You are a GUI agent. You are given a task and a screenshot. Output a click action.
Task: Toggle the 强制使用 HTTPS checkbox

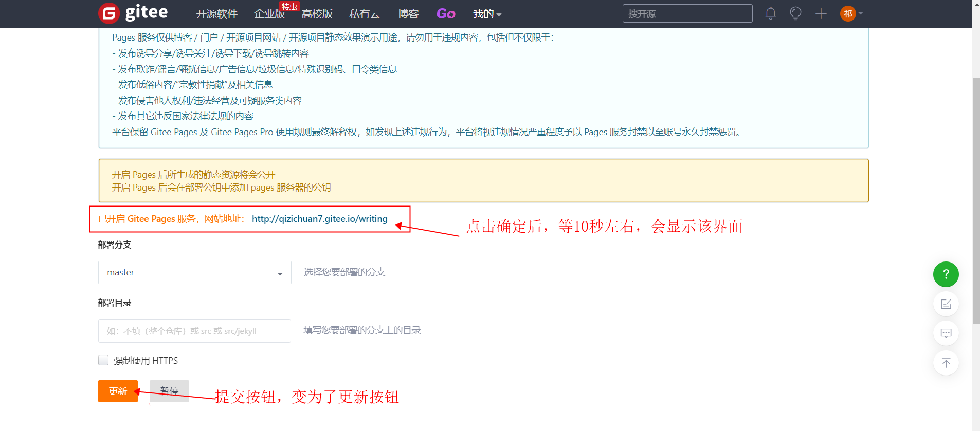coord(103,360)
